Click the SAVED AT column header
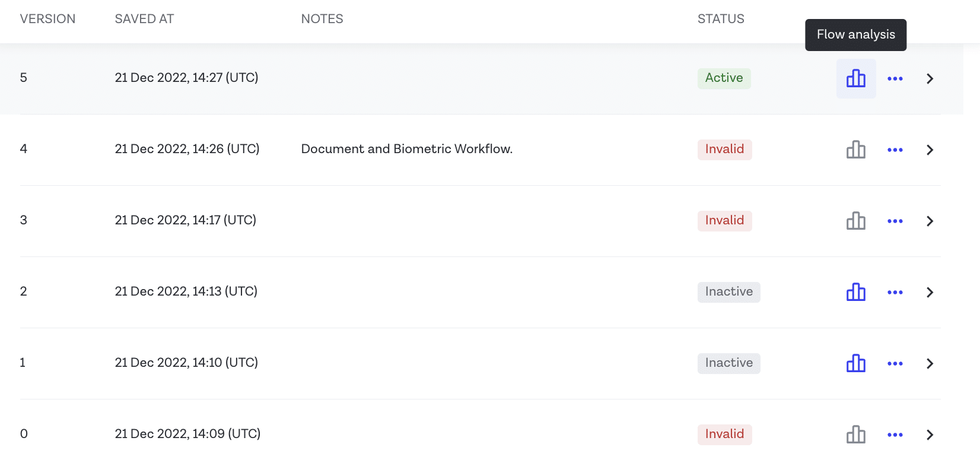The height and width of the screenshot is (463, 980). (144, 19)
